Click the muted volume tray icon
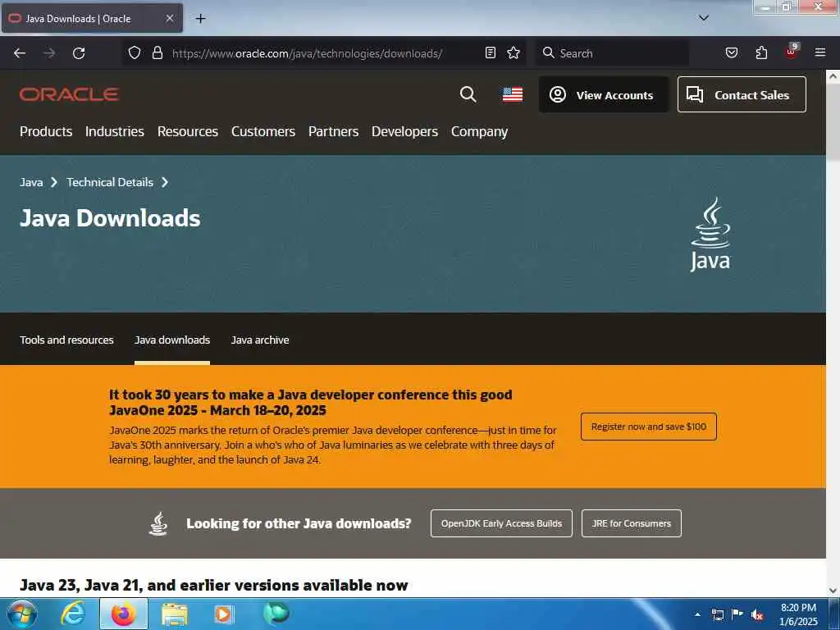This screenshot has width=840, height=630. pos(757,615)
